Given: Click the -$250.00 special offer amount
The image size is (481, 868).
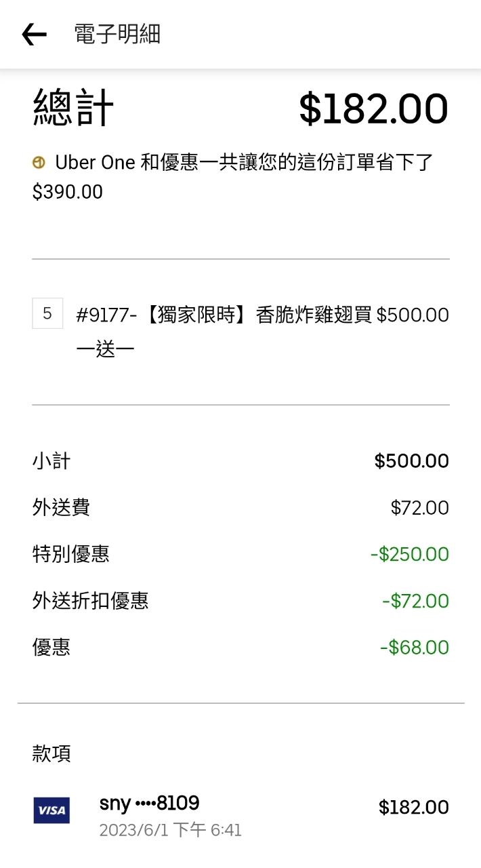Looking at the screenshot, I should 409,554.
